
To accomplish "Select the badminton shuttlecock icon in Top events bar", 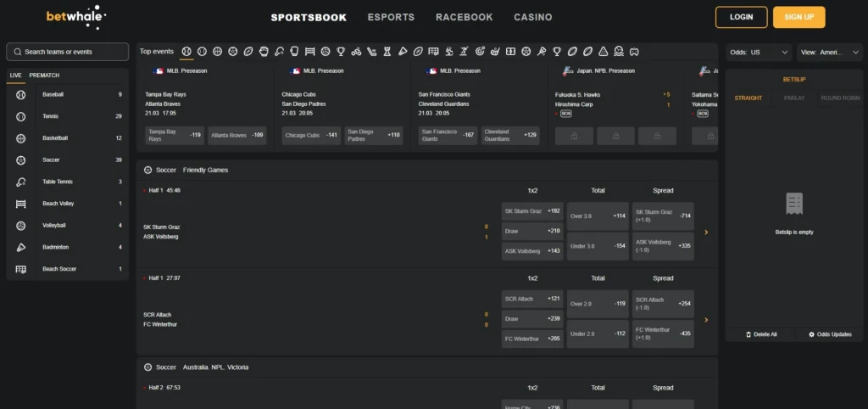I will point(403,52).
